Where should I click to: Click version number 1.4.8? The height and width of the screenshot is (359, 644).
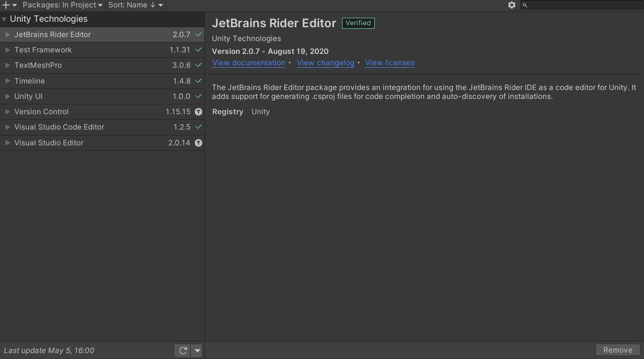(182, 81)
